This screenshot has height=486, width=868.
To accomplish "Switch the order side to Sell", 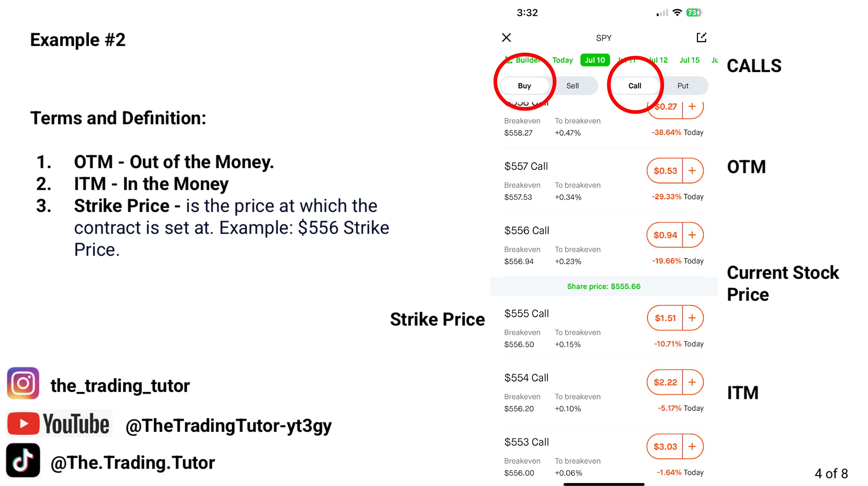I will 572,86.
